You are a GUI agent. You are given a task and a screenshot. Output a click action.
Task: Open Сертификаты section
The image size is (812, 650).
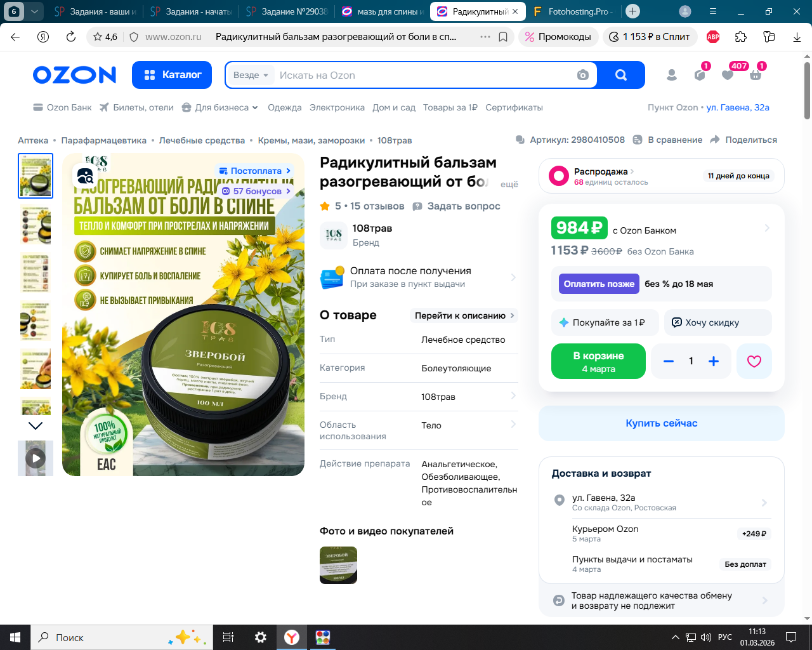[x=514, y=107]
